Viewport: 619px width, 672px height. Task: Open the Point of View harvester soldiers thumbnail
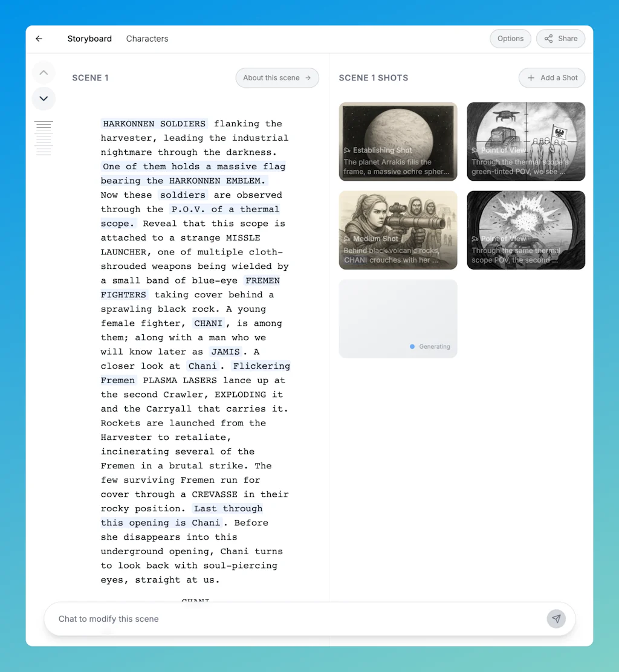(x=526, y=141)
